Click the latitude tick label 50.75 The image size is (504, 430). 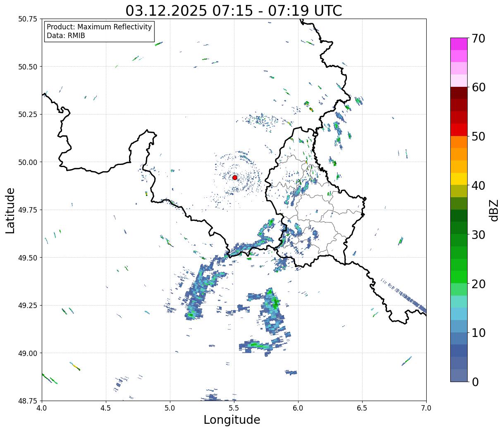pos(27,19)
